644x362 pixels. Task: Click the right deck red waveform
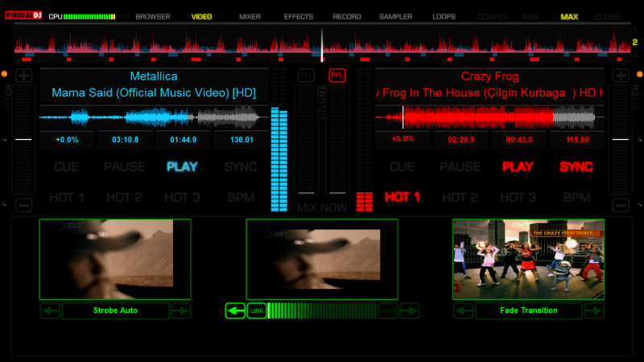(x=489, y=117)
